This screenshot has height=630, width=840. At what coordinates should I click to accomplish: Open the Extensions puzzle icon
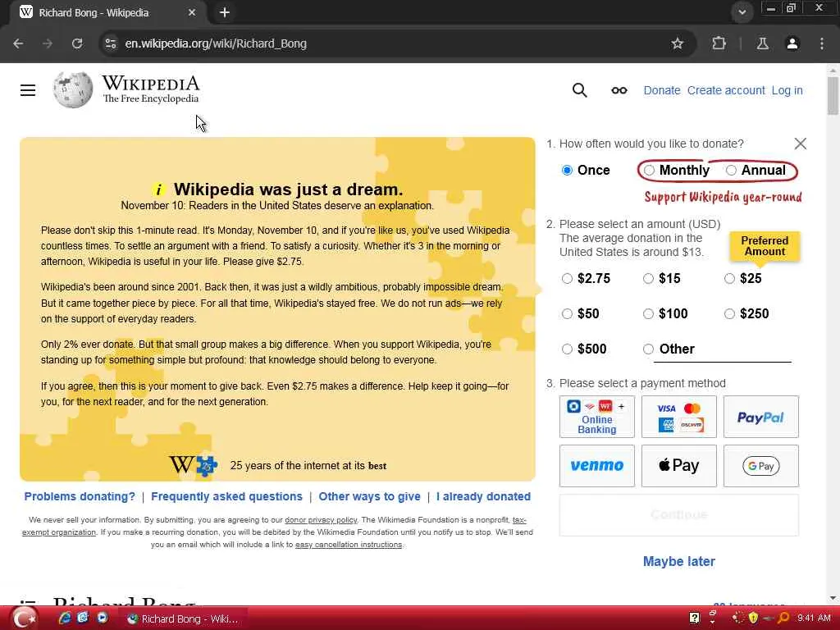click(719, 43)
